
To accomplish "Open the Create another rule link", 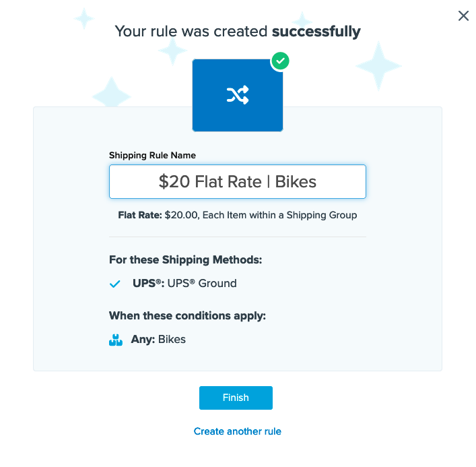I will click(x=237, y=431).
